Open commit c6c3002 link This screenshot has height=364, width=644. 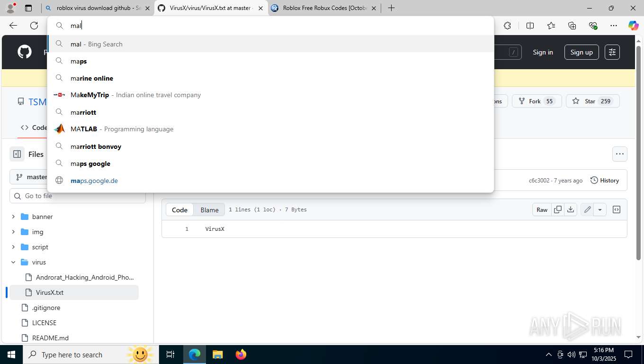click(539, 181)
